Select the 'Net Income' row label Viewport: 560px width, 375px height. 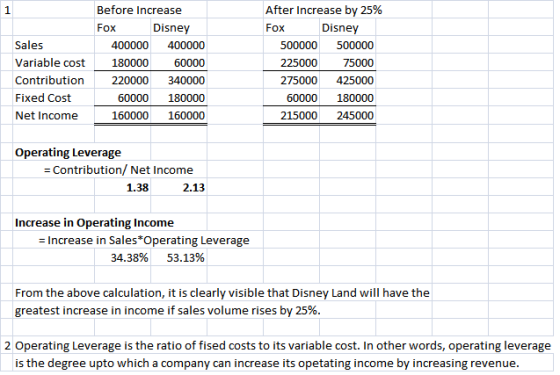46,115
